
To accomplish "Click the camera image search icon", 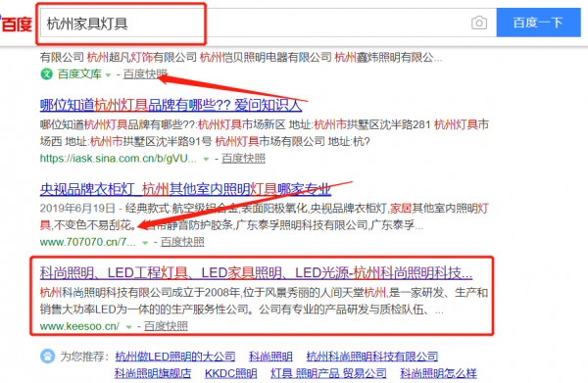I will 479,23.
